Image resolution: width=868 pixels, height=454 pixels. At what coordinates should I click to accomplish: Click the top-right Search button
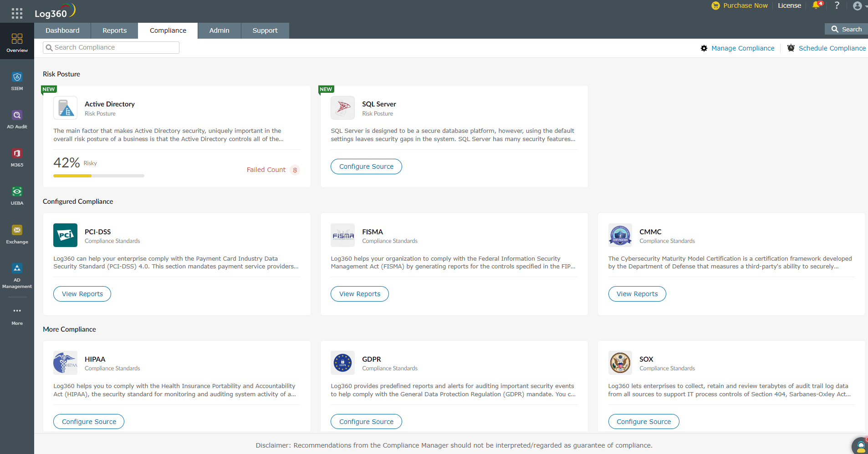tap(846, 29)
